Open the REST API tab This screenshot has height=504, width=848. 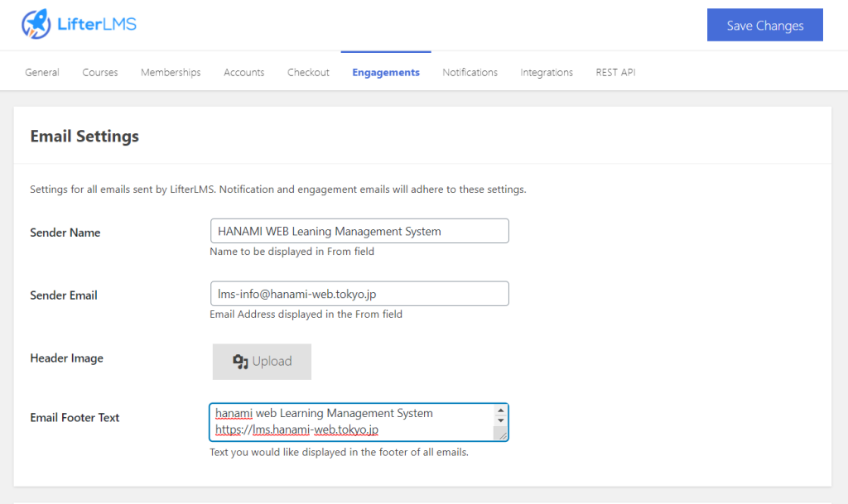coord(615,72)
